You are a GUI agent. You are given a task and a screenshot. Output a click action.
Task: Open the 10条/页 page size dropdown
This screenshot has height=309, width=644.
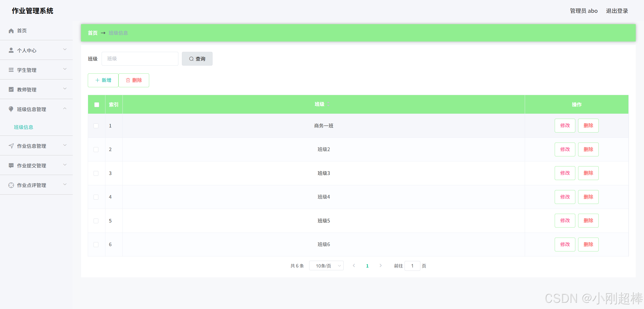pyautogui.click(x=326, y=266)
